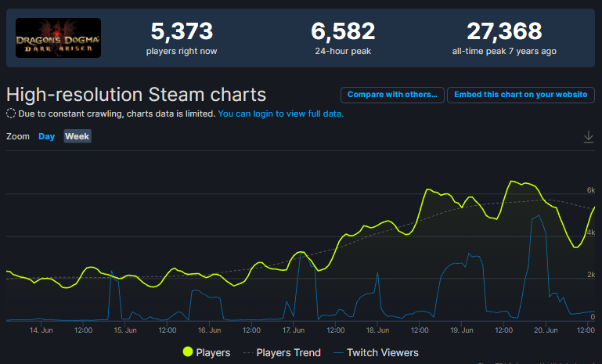Open Compare with others
Image resolution: width=602 pixels, height=364 pixels.
[x=392, y=95]
